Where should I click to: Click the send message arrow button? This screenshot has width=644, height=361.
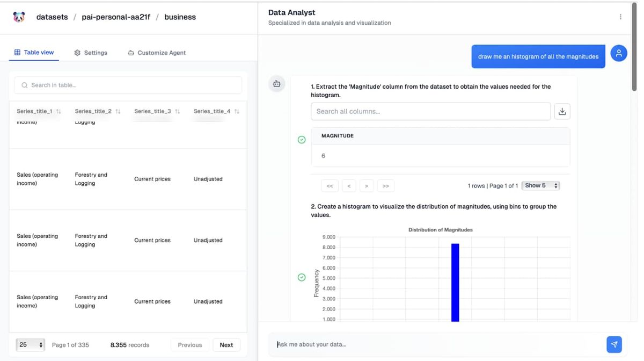point(614,344)
